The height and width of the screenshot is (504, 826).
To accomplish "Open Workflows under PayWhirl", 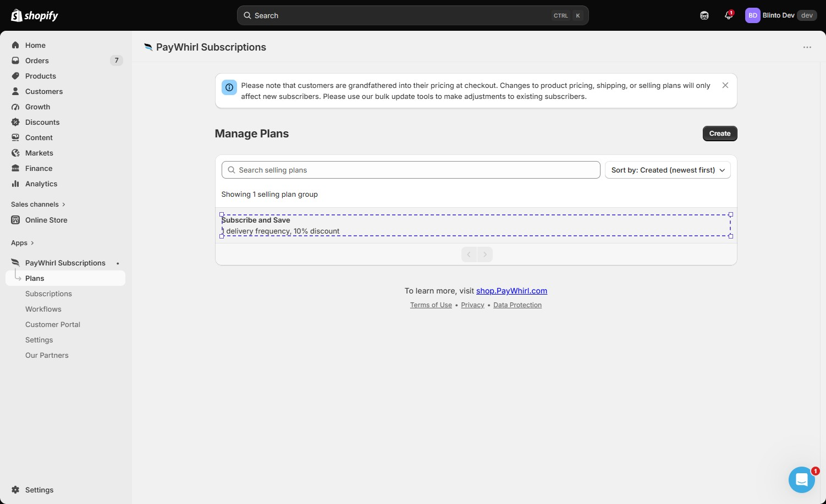I will pyautogui.click(x=43, y=309).
